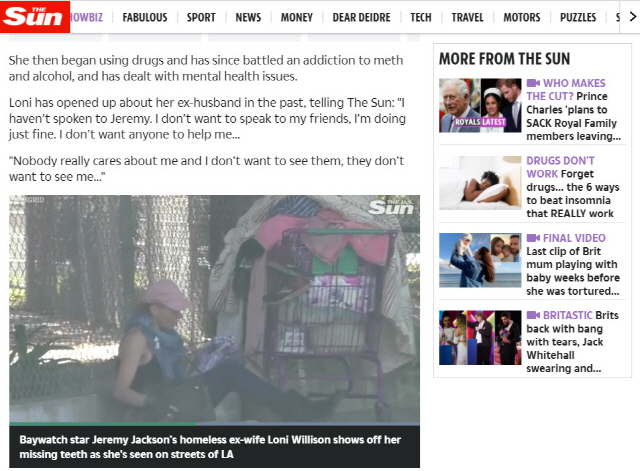Open Dear Deidre section
This screenshot has width=640, height=471.
[x=361, y=18]
